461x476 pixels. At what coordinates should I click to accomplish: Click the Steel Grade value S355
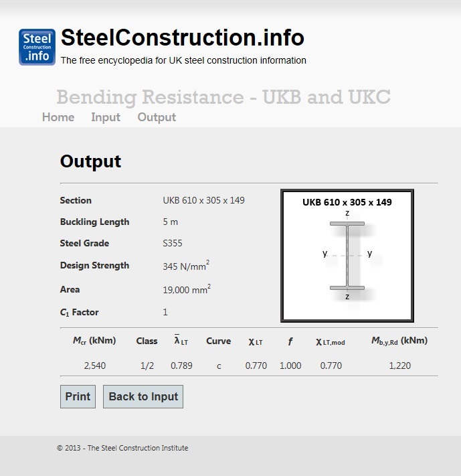click(173, 243)
